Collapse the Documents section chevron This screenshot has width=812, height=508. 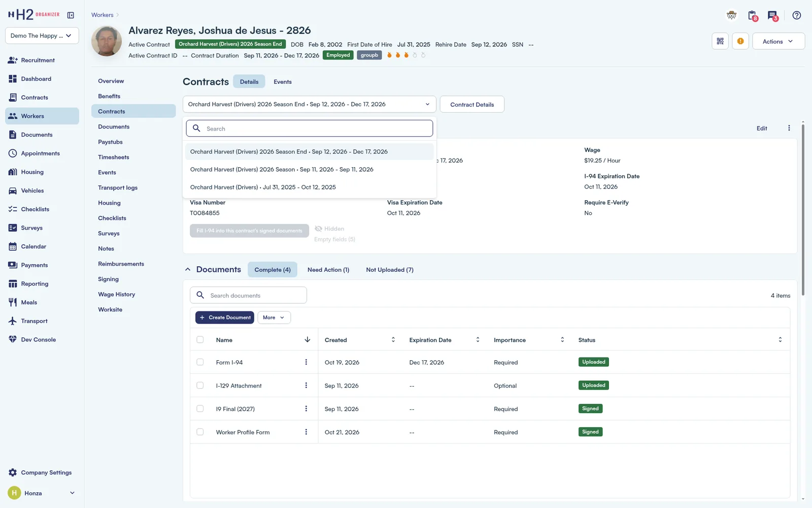[188, 270]
